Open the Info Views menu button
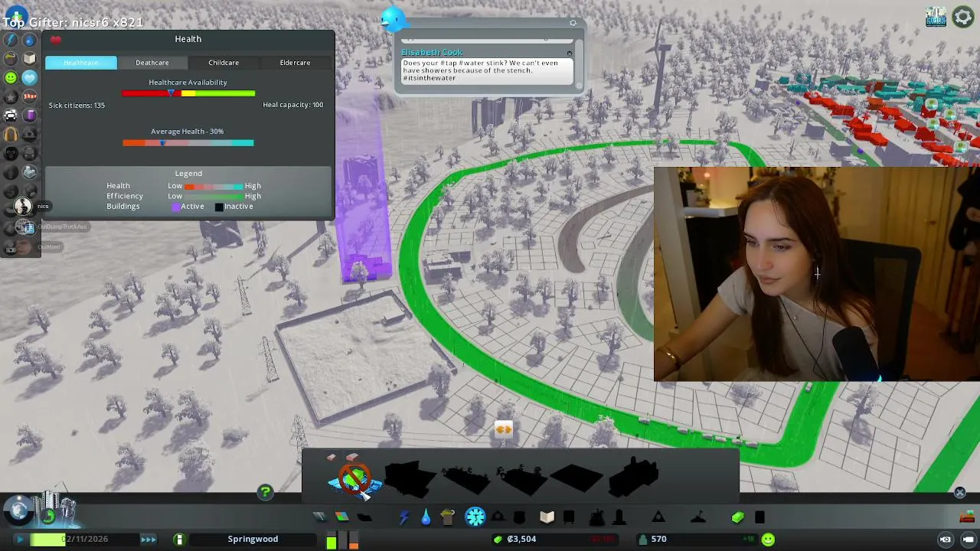The image size is (980, 551). tap(16, 15)
